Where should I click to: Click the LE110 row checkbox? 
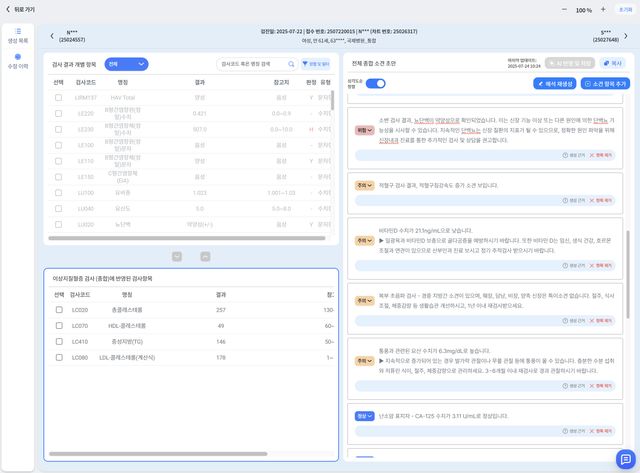tap(58, 161)
